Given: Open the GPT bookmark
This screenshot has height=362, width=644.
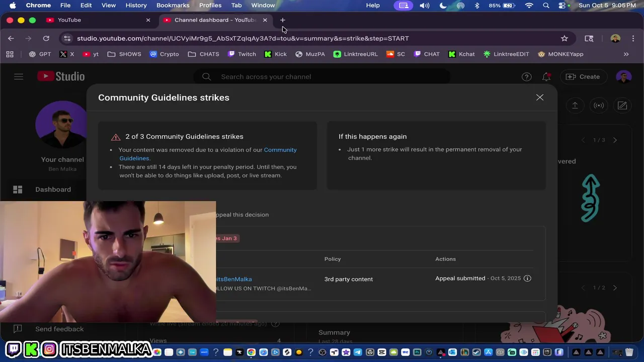Looking at the screenshot, I should point(40,54).
